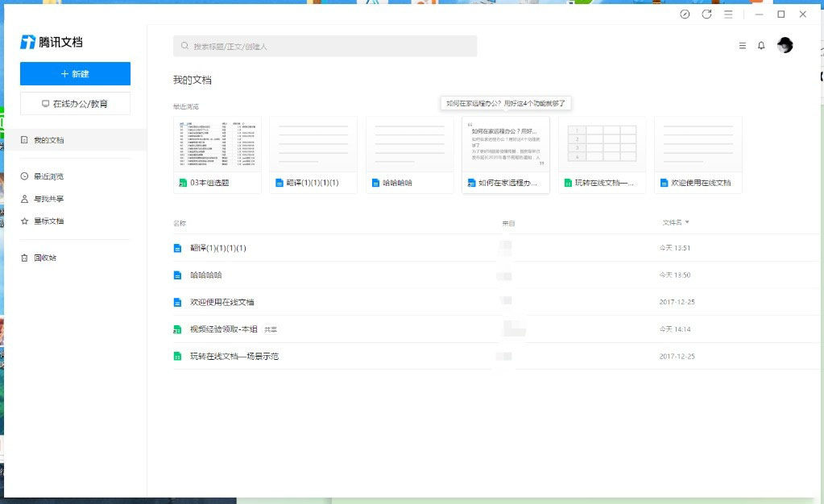Open the 03本组选题 thumbnail card

click(217, 155)
